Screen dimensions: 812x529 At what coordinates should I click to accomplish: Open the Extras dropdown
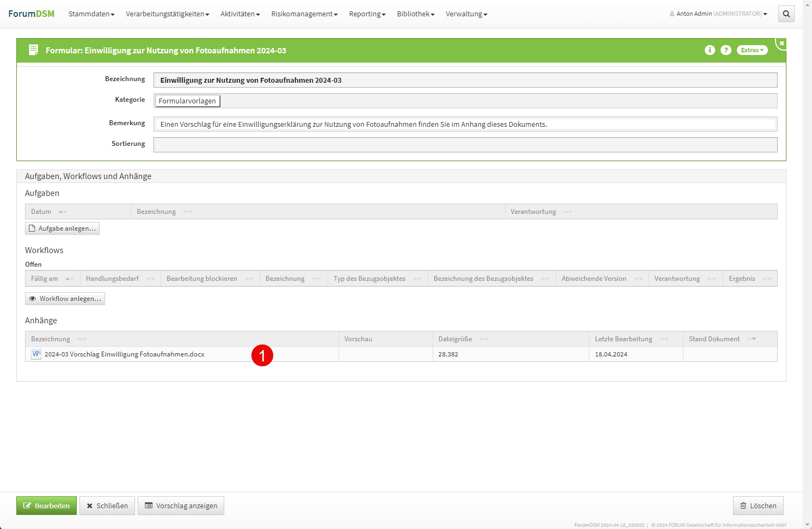pos(752,50)
